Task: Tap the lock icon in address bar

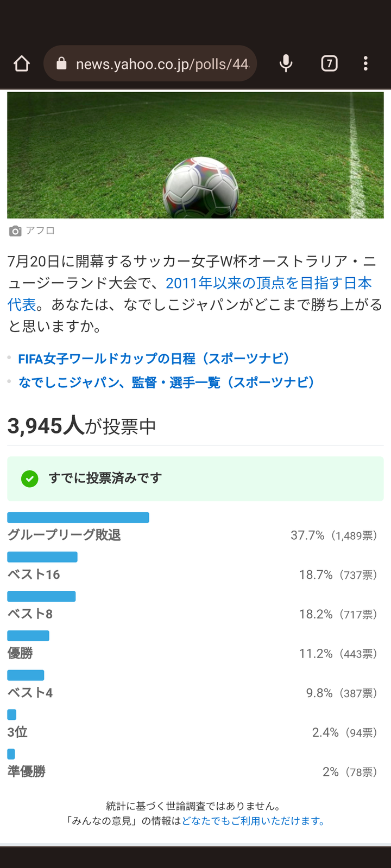Action: tap(62, 64)
